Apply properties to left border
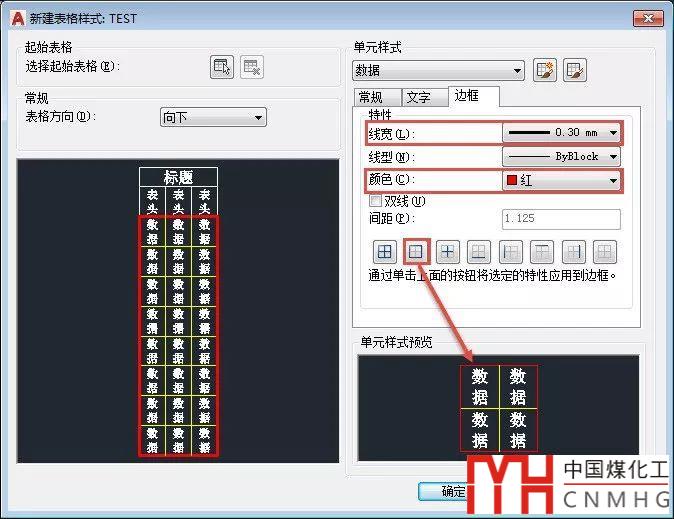Screen dimensions: 674x519 (511, 252)
